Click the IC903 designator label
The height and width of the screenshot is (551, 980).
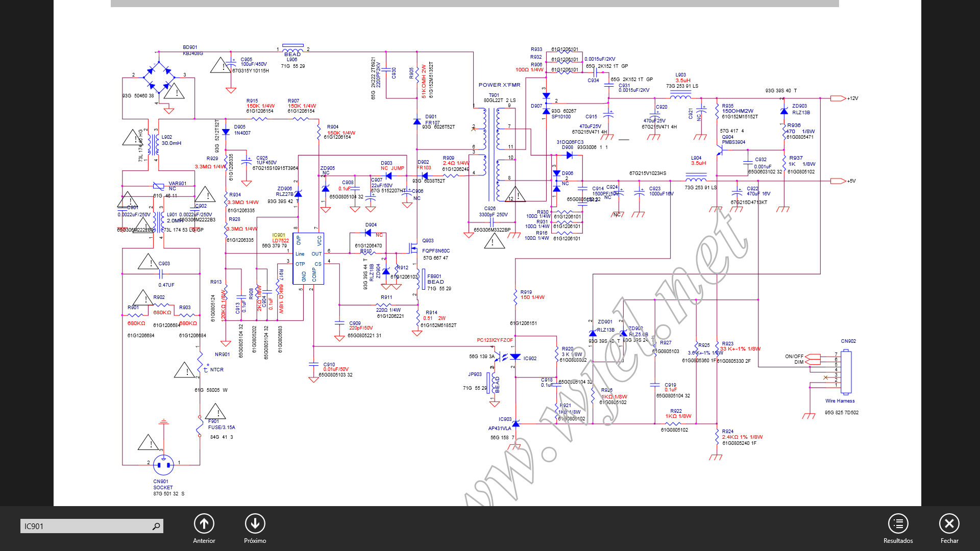click(x=505, y=419)
